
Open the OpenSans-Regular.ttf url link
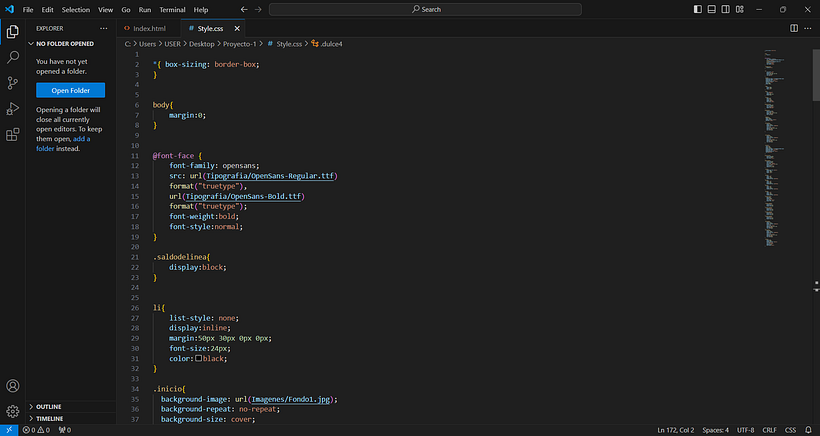point(270,176)
